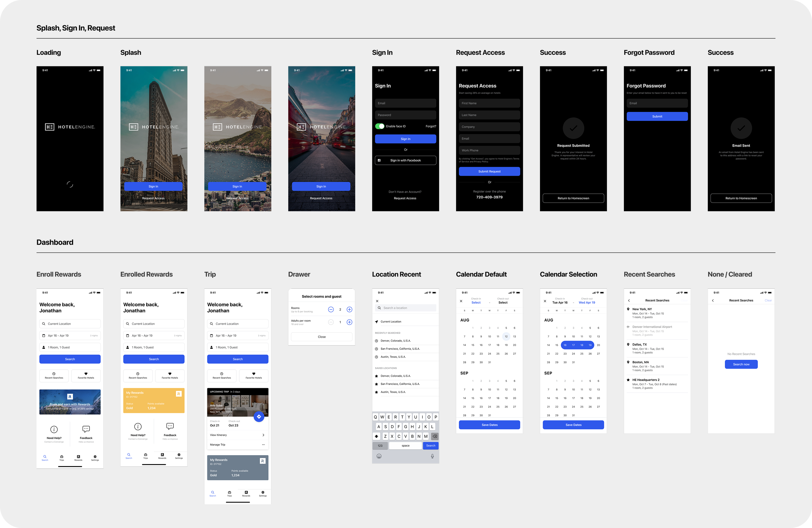
Task: Tap the emoji icon on the keyboard
Action: click(x=379, y=456)
